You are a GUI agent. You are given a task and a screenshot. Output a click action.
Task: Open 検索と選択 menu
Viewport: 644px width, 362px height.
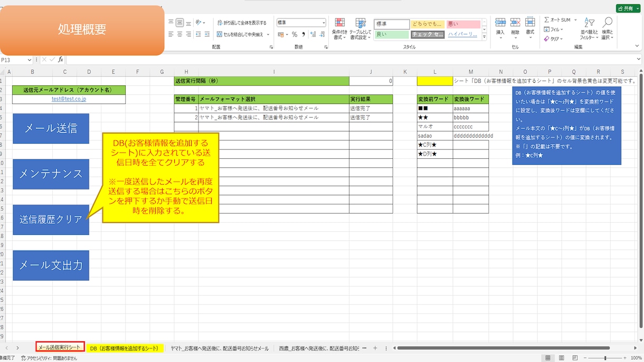pos(608,29)
